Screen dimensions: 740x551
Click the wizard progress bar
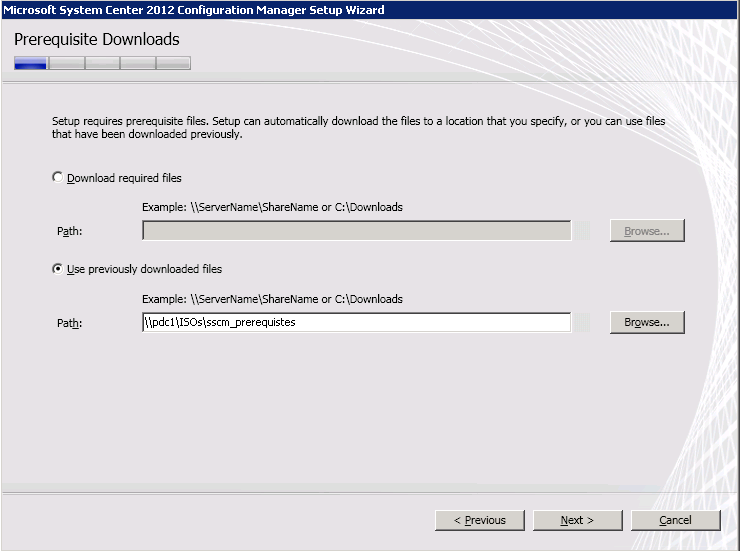tap(102, 63)
